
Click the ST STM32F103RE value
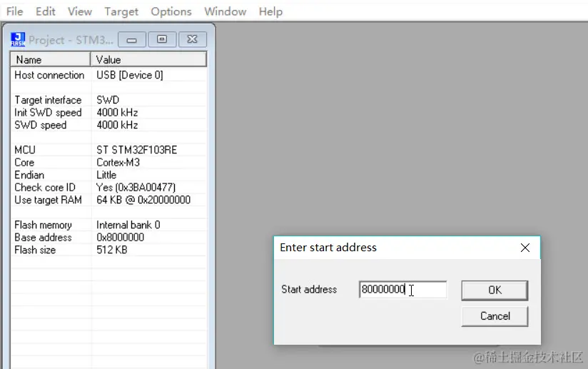[x=136, y=150]
